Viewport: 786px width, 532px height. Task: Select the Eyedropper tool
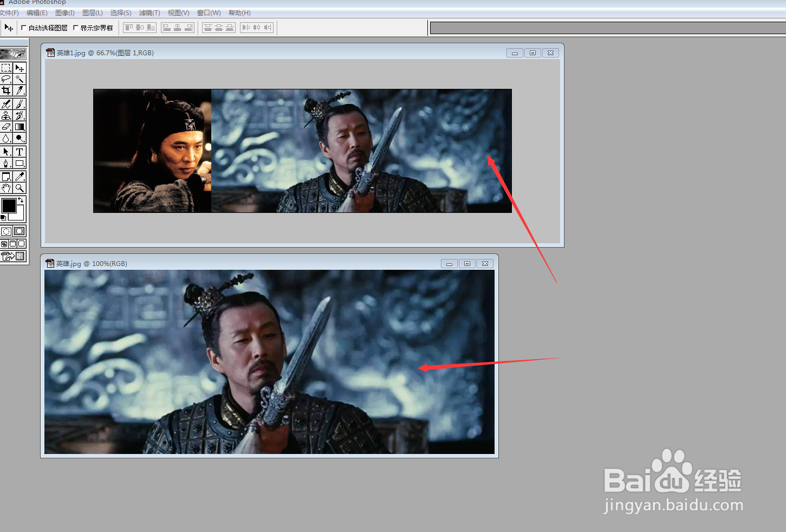[x=20, y=177]
